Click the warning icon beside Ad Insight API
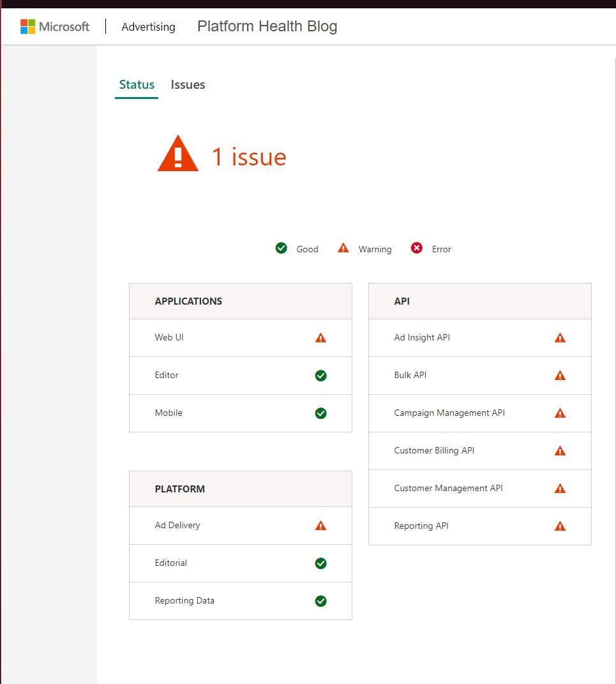 560,337
